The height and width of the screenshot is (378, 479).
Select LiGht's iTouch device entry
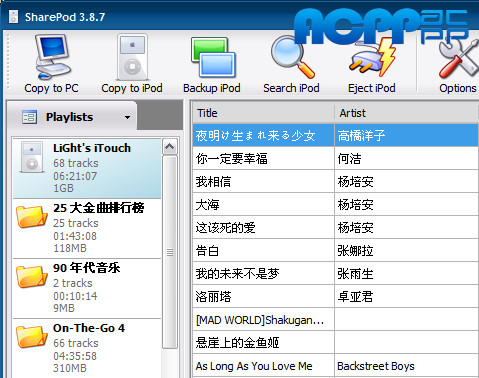pyautogui.click(x=87, y=168)
